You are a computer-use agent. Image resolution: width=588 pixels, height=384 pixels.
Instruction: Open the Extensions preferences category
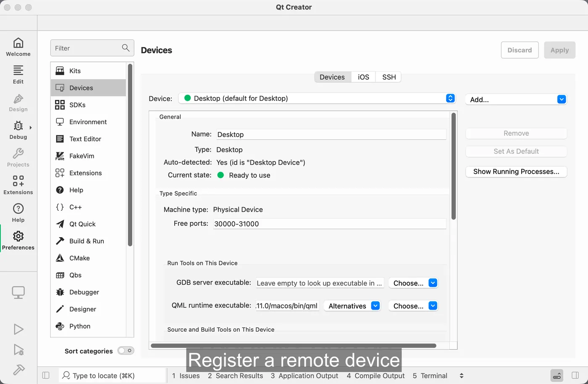pos(88,173)
